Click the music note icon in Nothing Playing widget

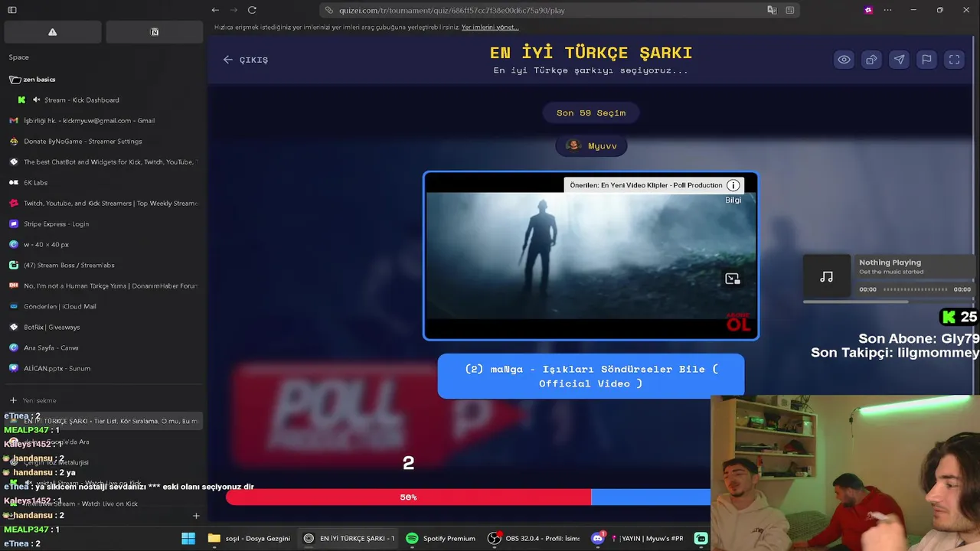coord(827,277)
